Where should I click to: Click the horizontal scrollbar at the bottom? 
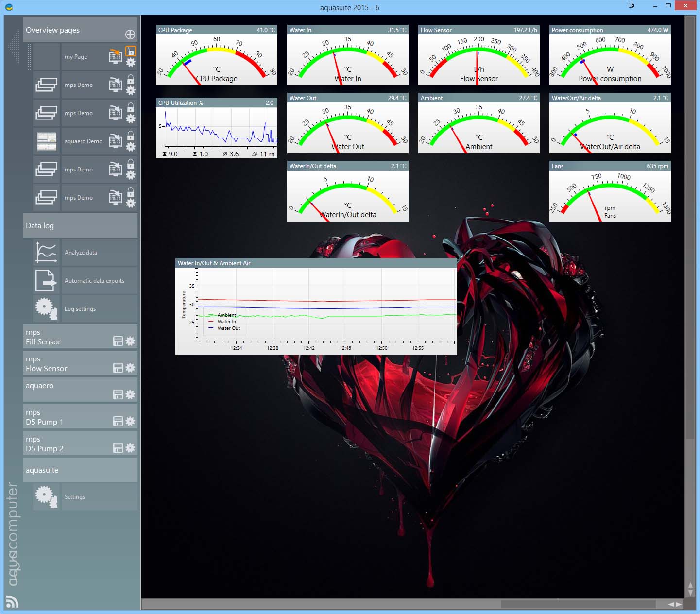[578, 604]
